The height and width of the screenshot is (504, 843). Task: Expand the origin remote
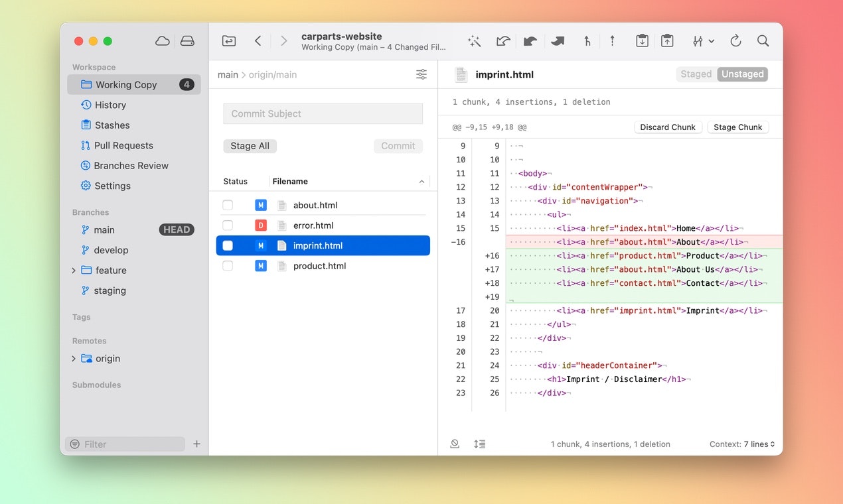73,359
